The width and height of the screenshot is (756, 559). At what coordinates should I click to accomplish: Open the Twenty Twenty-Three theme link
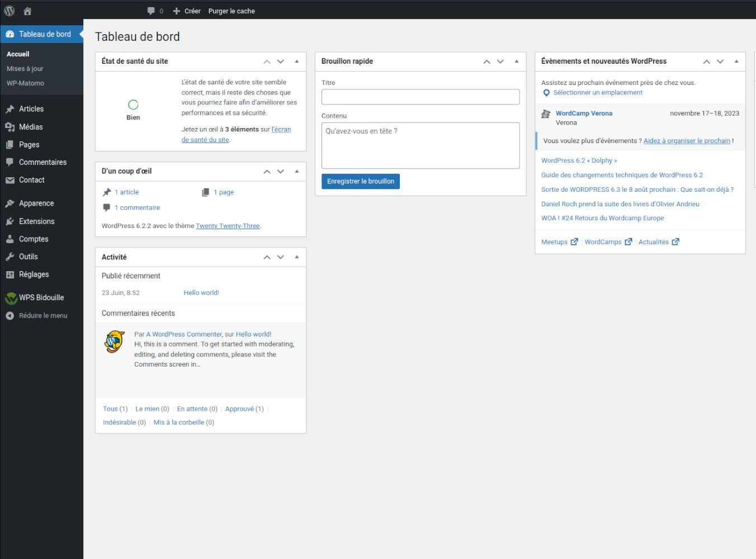pyautogui.click(x=228, y=226)
